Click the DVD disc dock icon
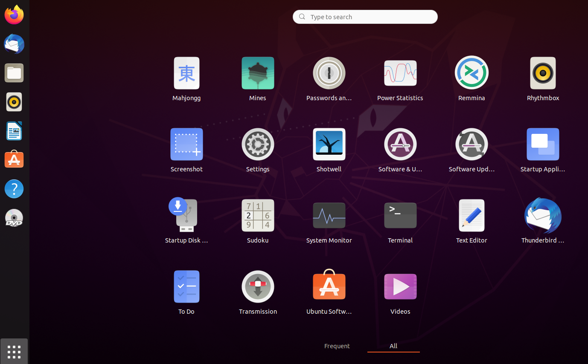This screenshot has height=364, width=588. [14, 218]
